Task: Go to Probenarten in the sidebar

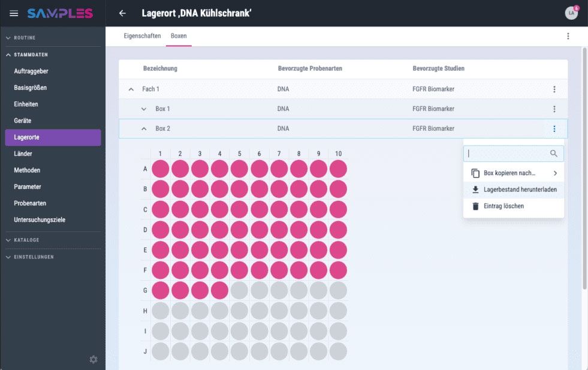Action: pyautogui.click(x=30, y=203)
